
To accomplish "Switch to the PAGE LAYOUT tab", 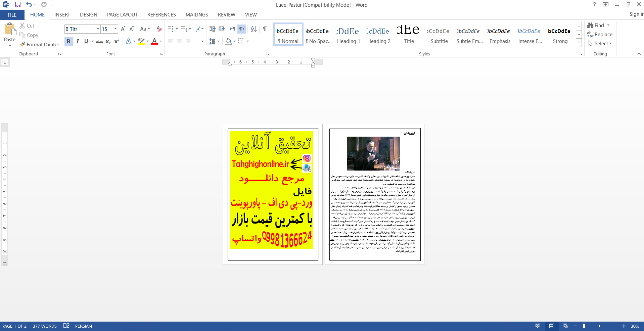I will click(122, 15).
